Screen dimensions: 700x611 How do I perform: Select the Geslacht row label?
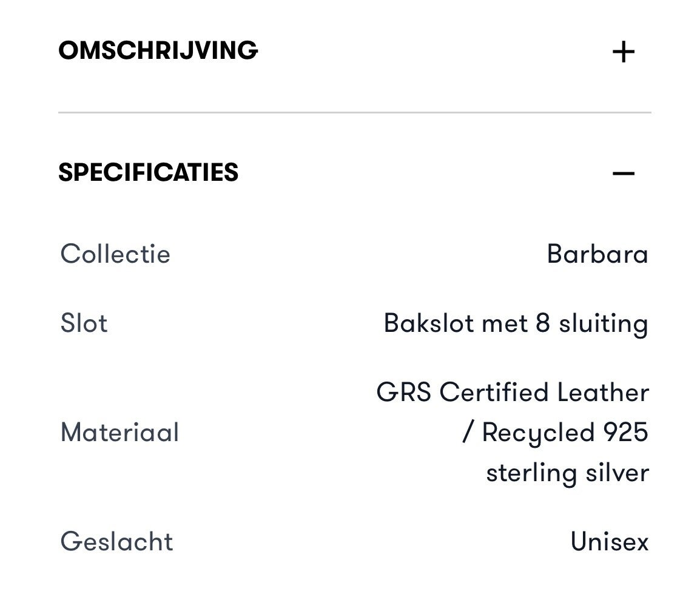(x=116, y=541)
